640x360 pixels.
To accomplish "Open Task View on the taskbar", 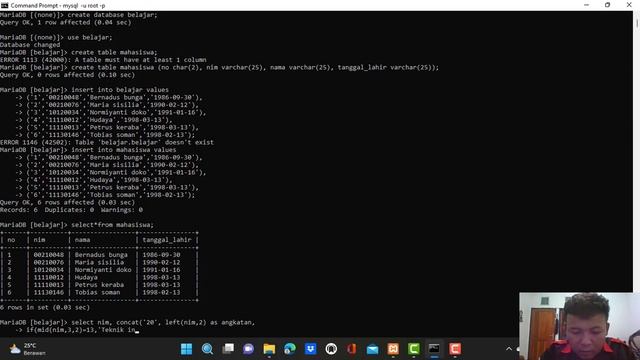I will pyautogui.click(x=228, y=349).
